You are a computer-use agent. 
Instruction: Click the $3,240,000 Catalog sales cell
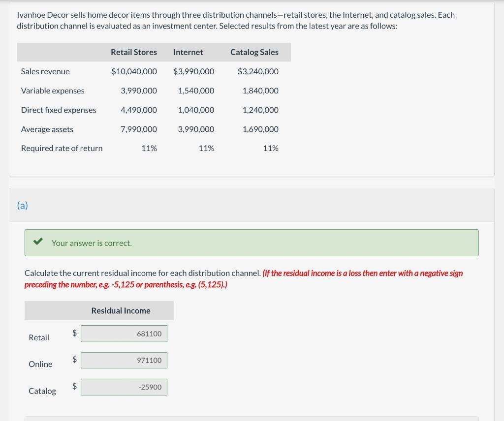point(258,71)
